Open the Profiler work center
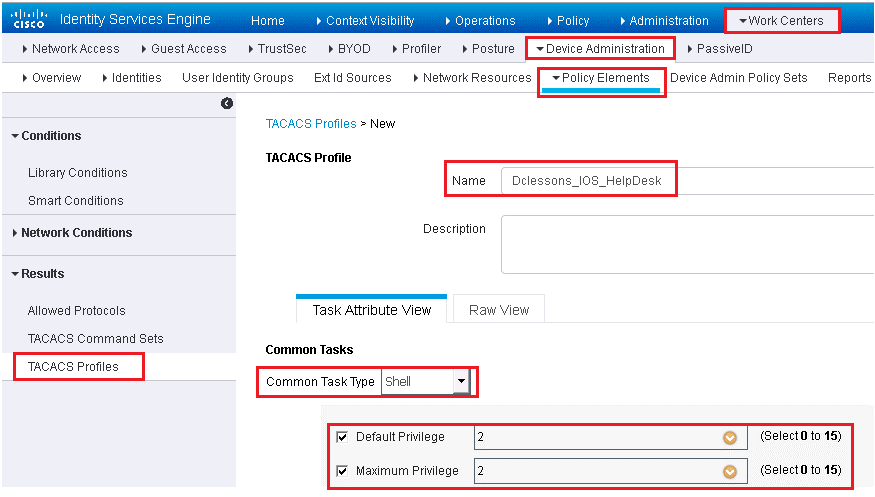This screenshot has width=875, height=497. pyautogui.click(x=416, y=49)
